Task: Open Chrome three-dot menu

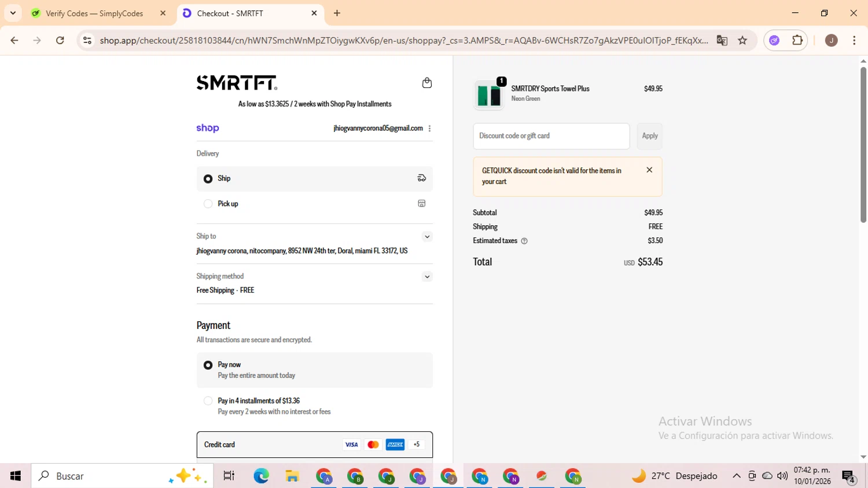Action: point(854,41)
